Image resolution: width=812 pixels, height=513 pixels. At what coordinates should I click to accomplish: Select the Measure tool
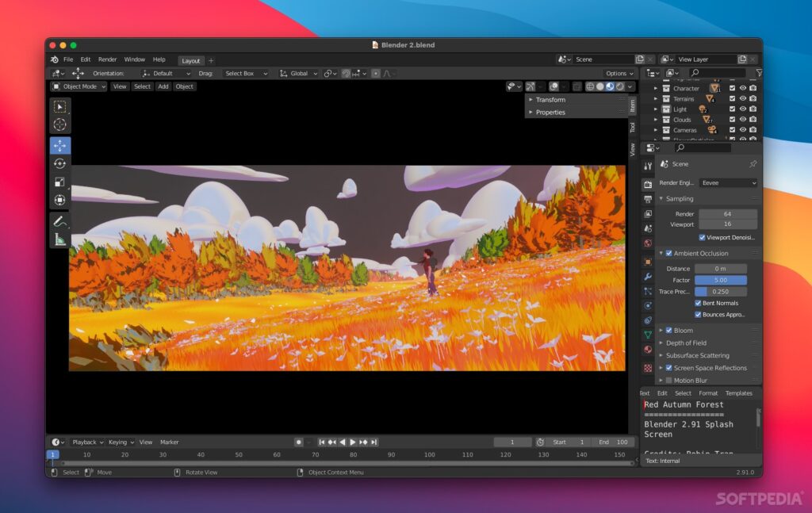(60, 239)
